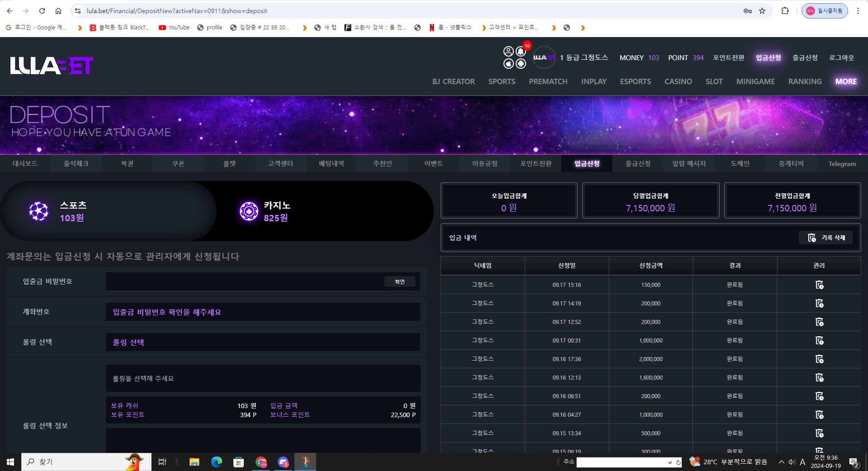Select the 카지노 chip wallet icon
Screen dimensions: 868x471
[x=249, y=211]
